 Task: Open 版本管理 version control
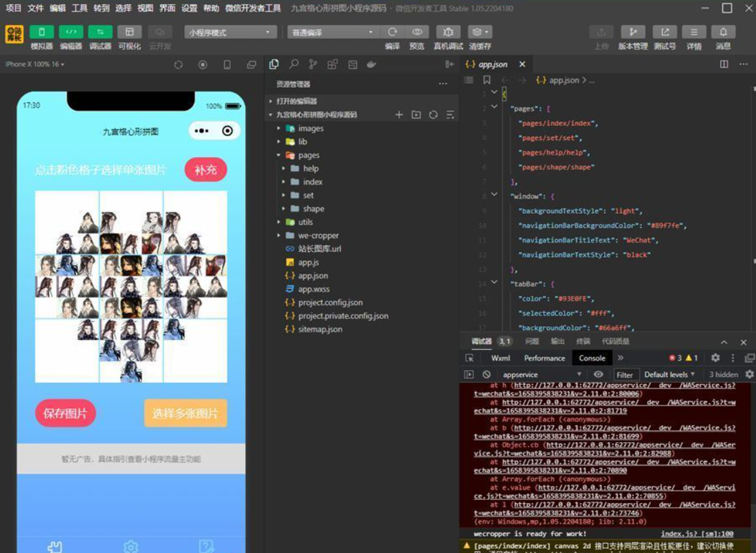[633, 32]
